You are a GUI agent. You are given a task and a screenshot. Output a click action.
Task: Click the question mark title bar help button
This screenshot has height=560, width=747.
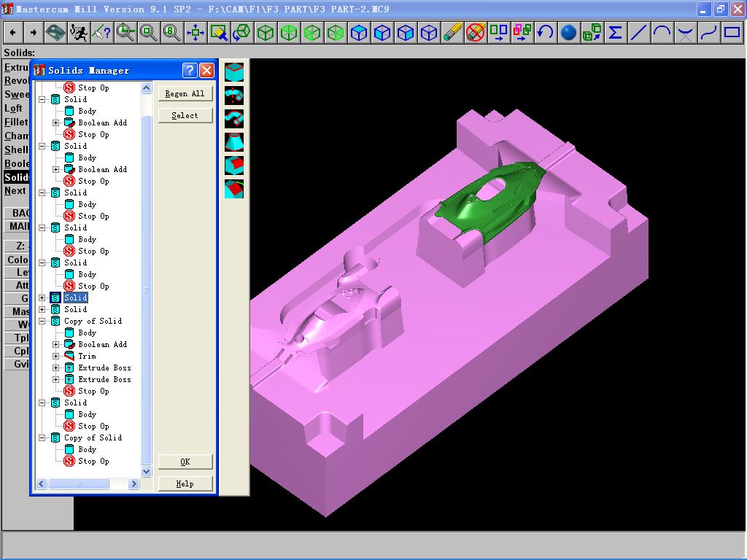click(x=190, y=71)
